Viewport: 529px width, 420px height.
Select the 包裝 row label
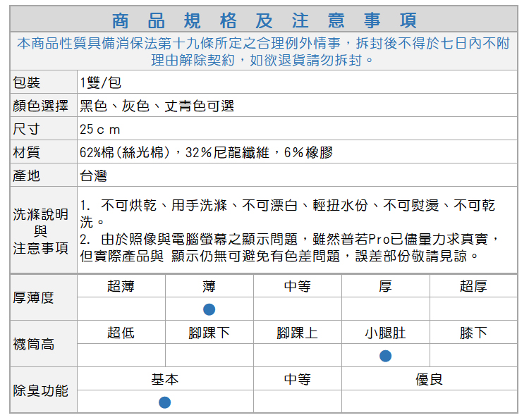click(27, 83)
